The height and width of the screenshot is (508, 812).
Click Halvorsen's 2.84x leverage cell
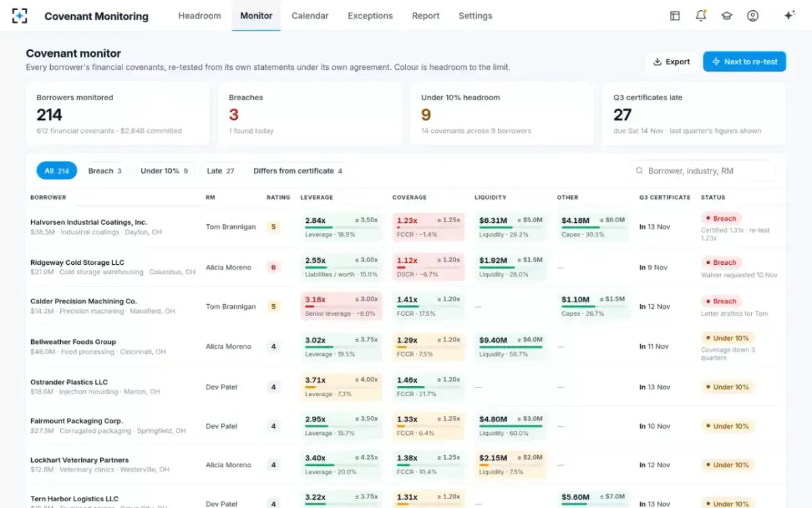(342, 227)
